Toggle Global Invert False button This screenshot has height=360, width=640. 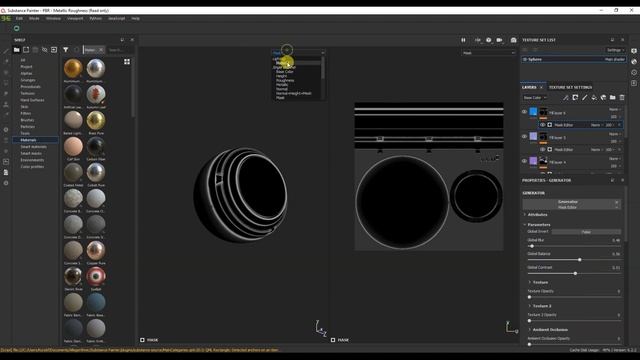(586, 232)
